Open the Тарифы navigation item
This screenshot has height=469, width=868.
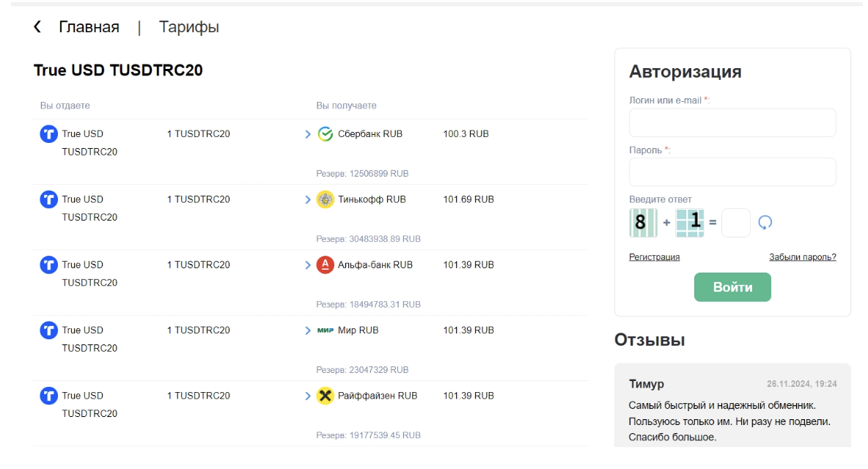pos(189,27)
